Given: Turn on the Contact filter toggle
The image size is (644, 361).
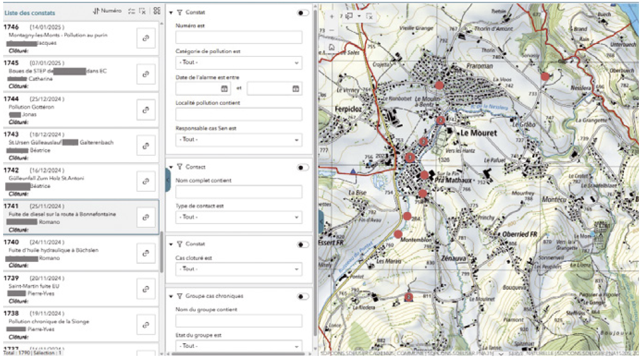Looking at the screenshot, I should tap(303, 167).
